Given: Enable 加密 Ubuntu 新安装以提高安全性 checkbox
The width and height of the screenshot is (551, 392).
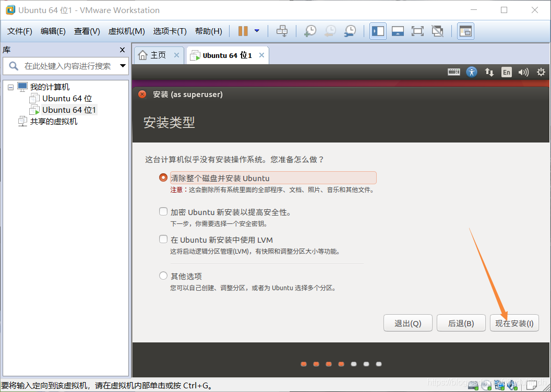Looking at the screenshot, I should point(163,211).
